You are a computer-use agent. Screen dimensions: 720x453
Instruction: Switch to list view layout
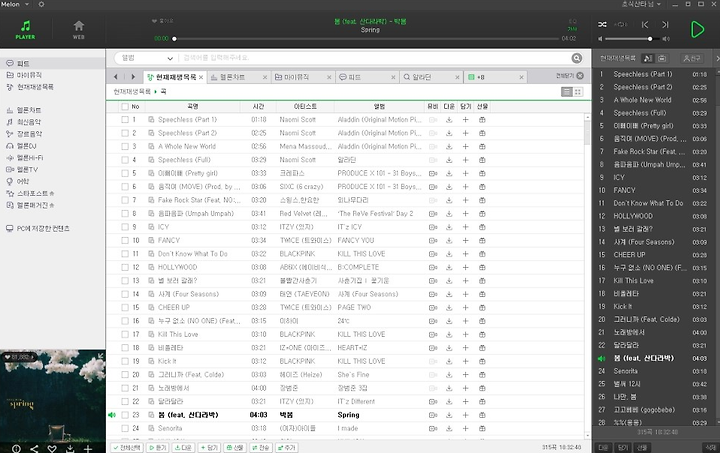[x=567, y=92]
